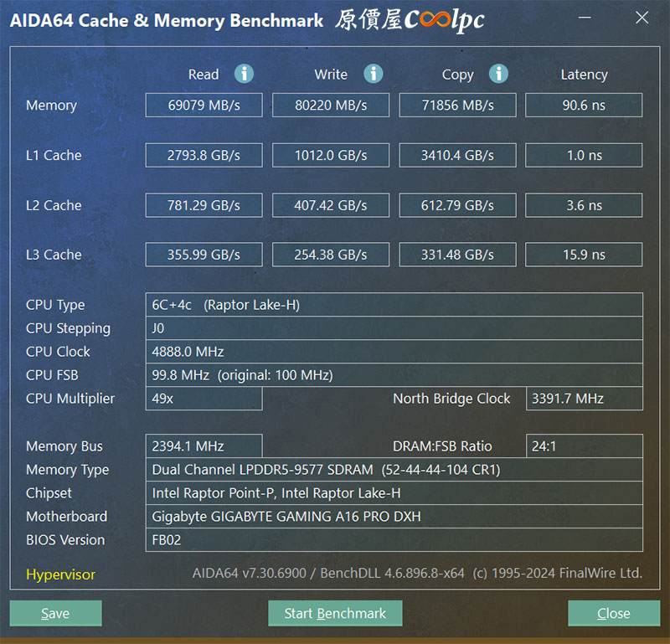Image resolution: width=670 pixels, height=644 pixels.
Task: Select the Memory Write result field
Action: (331, 106)
